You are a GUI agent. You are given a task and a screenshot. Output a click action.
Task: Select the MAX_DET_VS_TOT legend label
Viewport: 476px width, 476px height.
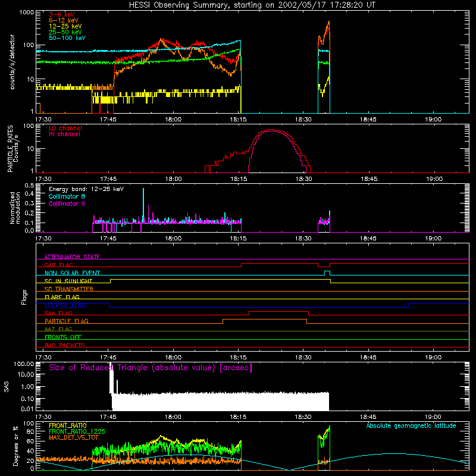(74, 437)
